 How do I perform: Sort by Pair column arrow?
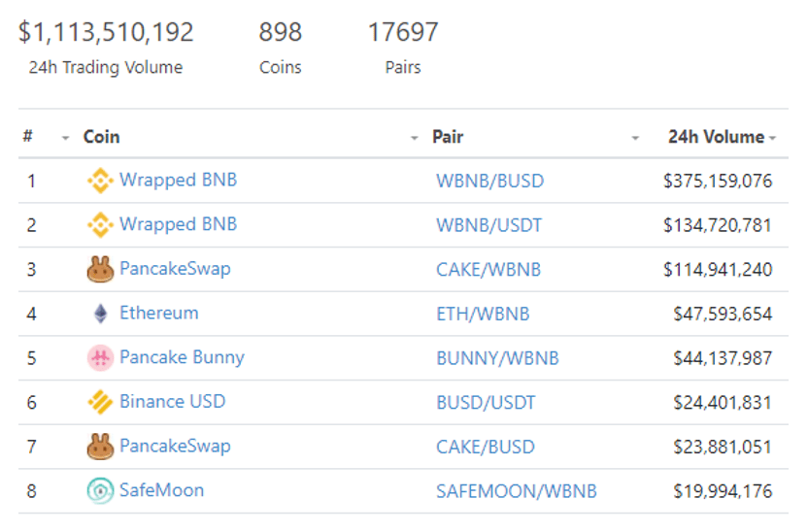tap(635, 139)
